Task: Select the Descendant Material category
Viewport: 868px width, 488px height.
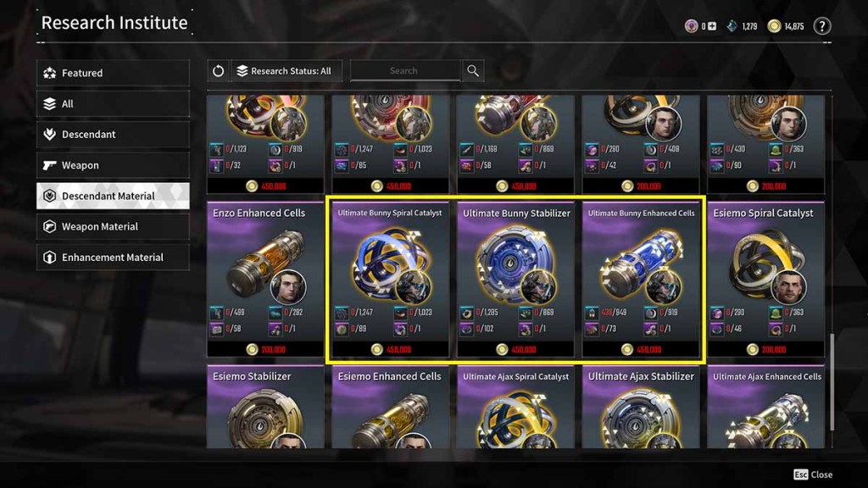Action: pos(113,196)
